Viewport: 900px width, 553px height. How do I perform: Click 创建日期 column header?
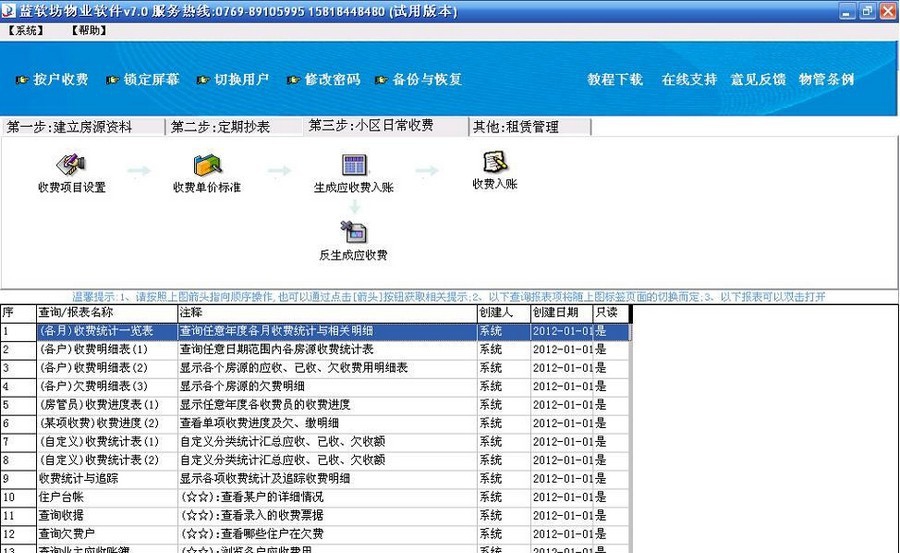coord(562,313)
